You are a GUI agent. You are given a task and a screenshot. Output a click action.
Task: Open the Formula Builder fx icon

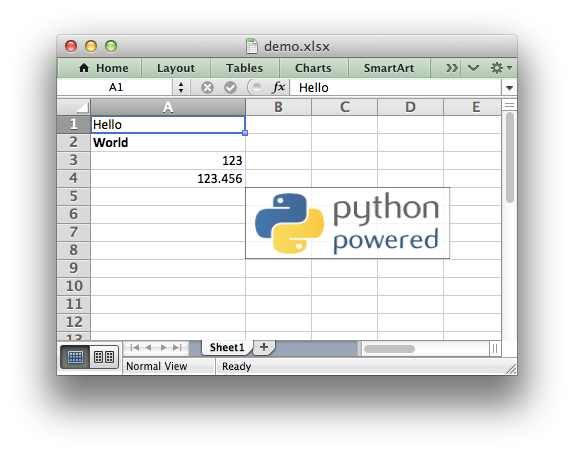coord(279,87)
